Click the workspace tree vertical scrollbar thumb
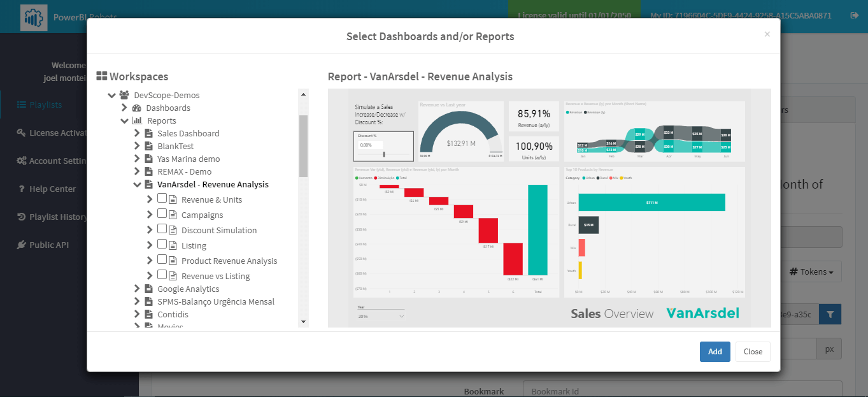The image size is (868, 397). point(303,146)
